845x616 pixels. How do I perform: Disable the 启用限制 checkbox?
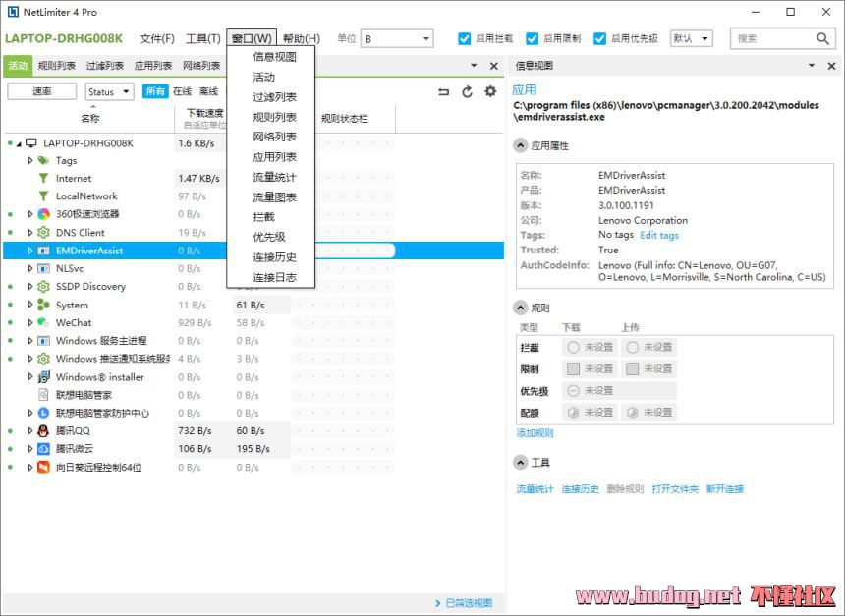pos(532,38)
